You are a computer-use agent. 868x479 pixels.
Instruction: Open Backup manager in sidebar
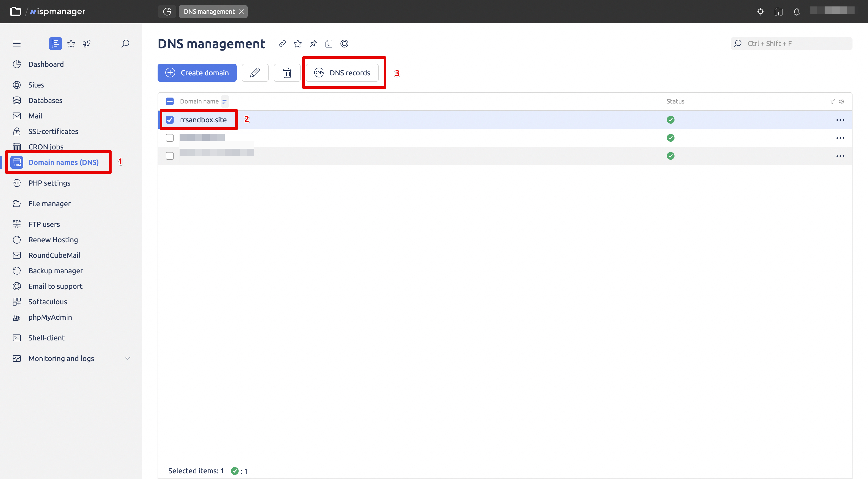coord(56,271)
